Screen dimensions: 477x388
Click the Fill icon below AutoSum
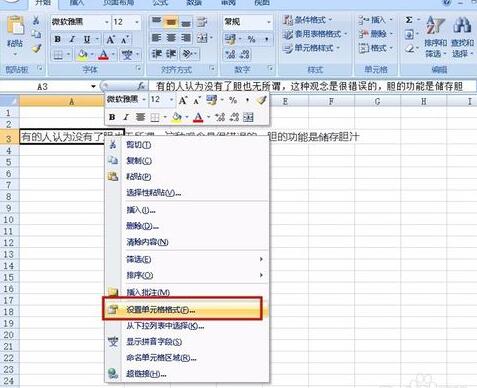[409, 34]
